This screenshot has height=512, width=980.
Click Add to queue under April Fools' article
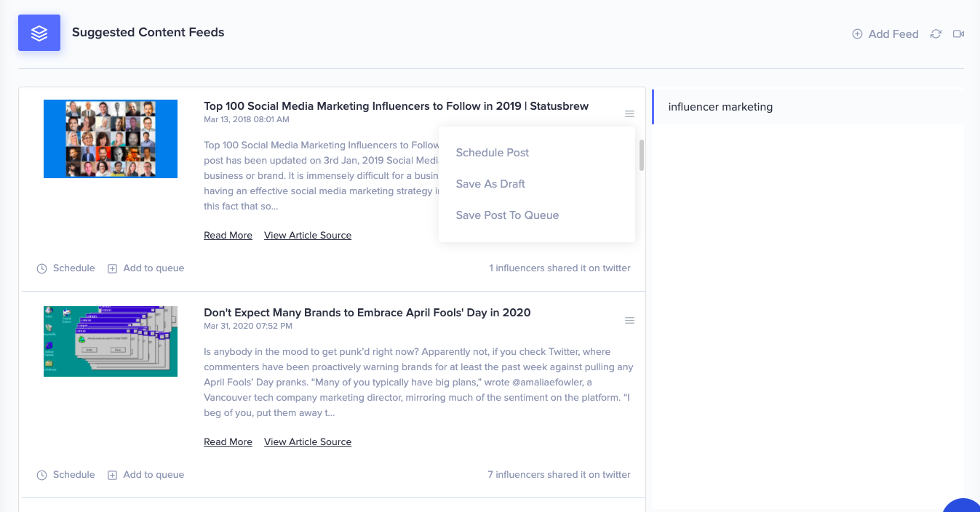point(146,475)
